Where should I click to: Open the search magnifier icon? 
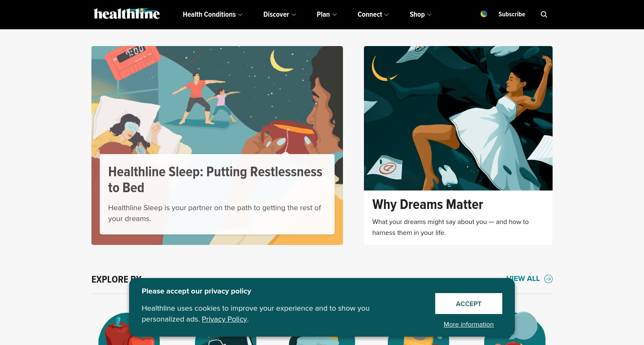coord(544,14)
